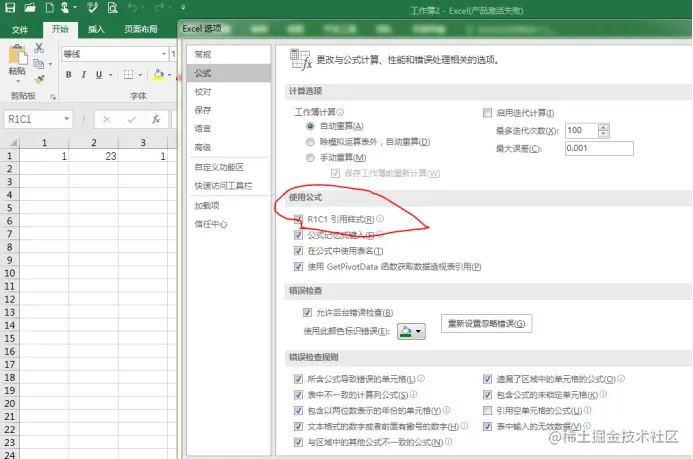Click the Insert Function fx icon
Image resolution: width=693 pixels, height=459 pixels.
156,119
